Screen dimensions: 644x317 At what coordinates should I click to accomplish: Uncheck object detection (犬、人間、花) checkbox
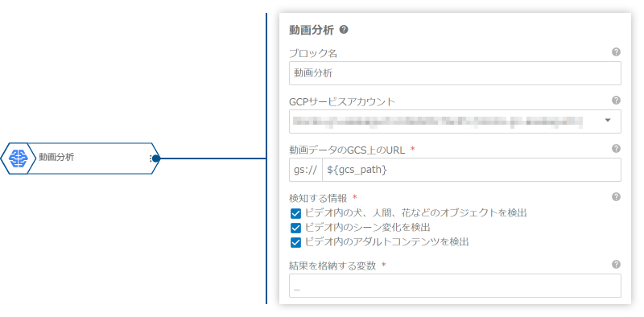pos(295,213)
